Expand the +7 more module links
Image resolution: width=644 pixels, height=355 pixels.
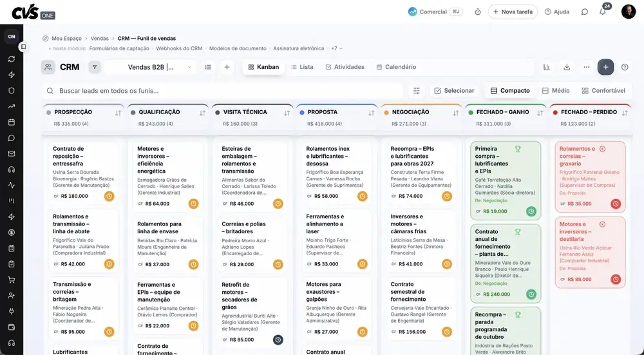[337, 48]
